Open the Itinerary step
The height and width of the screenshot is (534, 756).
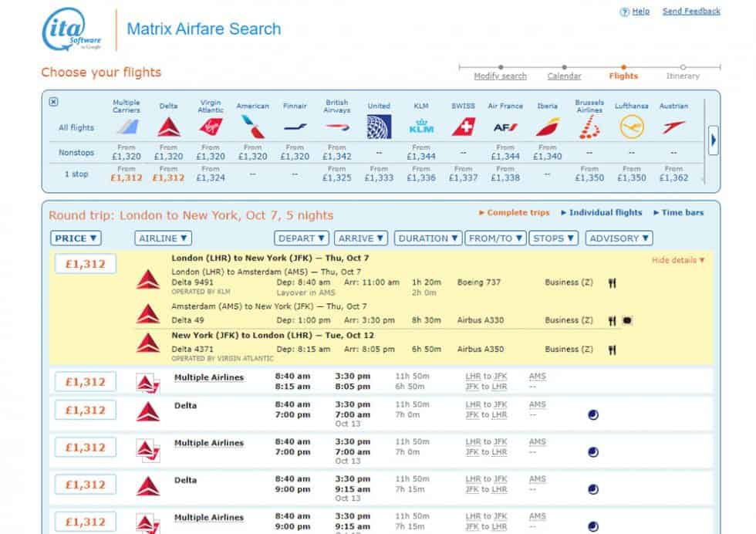[x=682, y=76]
